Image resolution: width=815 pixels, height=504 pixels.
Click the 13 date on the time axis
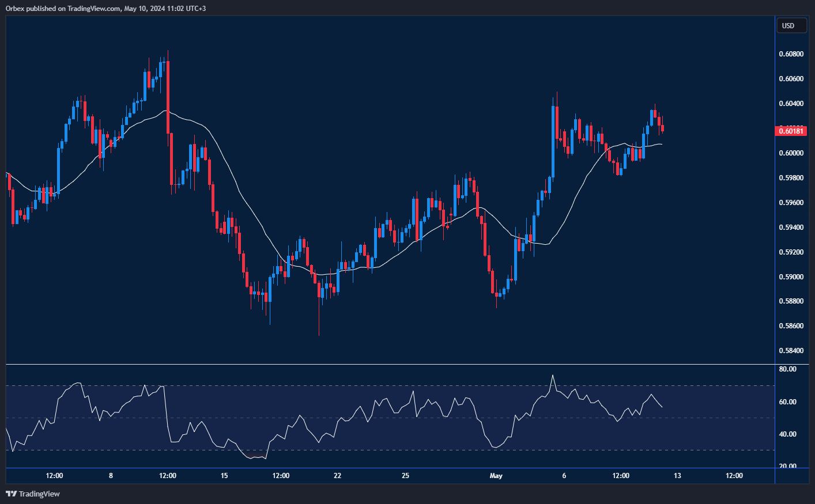click(677, 476)
